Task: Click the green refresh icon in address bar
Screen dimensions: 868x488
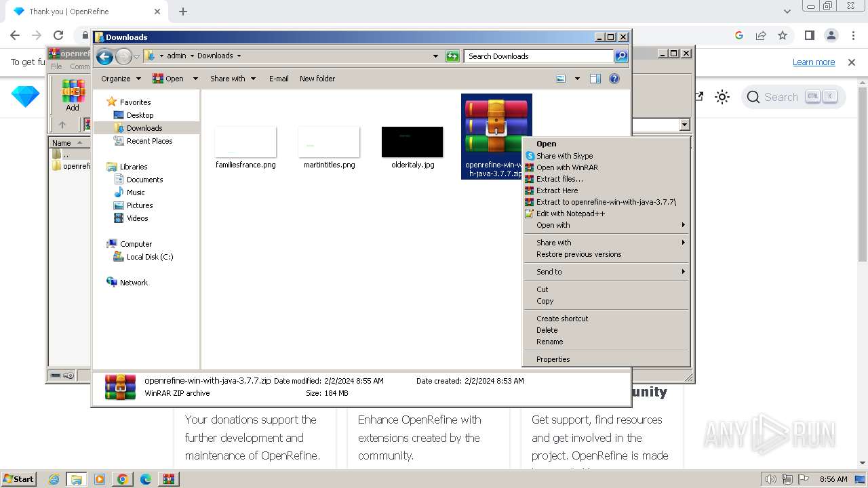Action: (452, 56)
